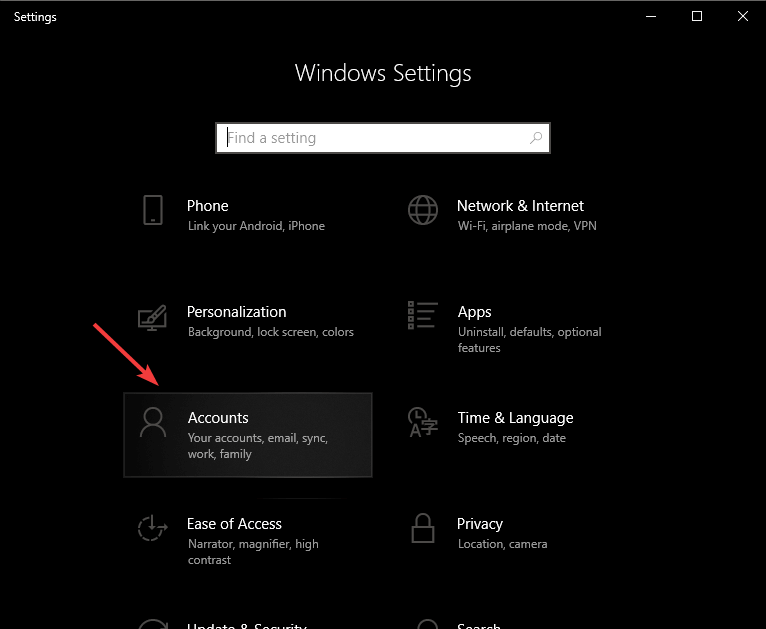Open the Network & Internet globe icon
Image resolution: width=766 pixels, height=629 pixels.
coord(423,210)
